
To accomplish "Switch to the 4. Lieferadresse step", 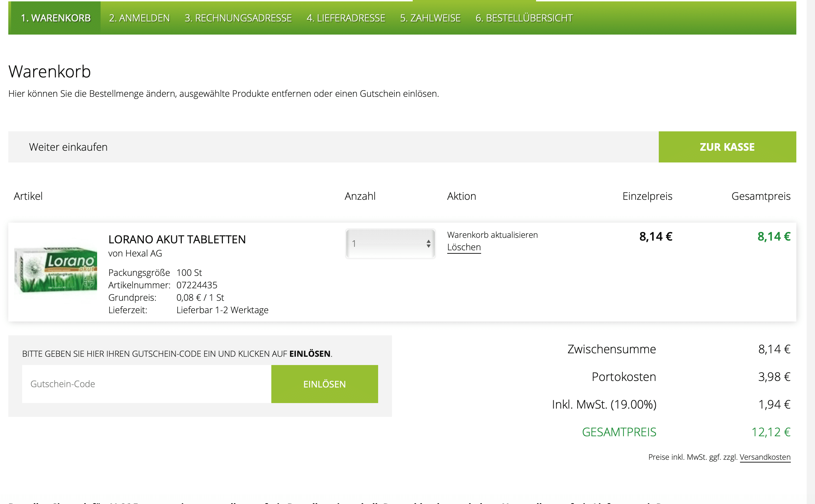I will click(x=346, y=18).
